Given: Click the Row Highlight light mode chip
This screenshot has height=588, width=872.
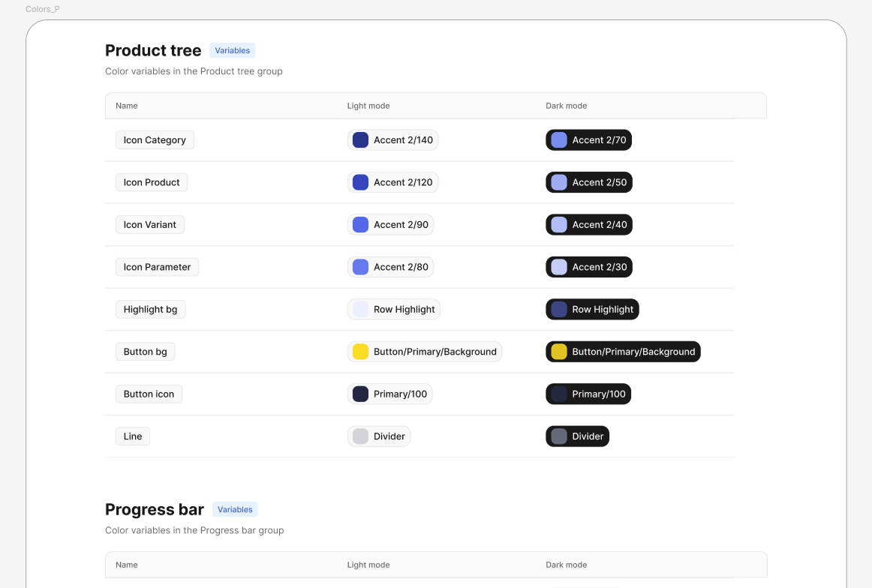Looking at the screenshot, I should click(360, 309).
